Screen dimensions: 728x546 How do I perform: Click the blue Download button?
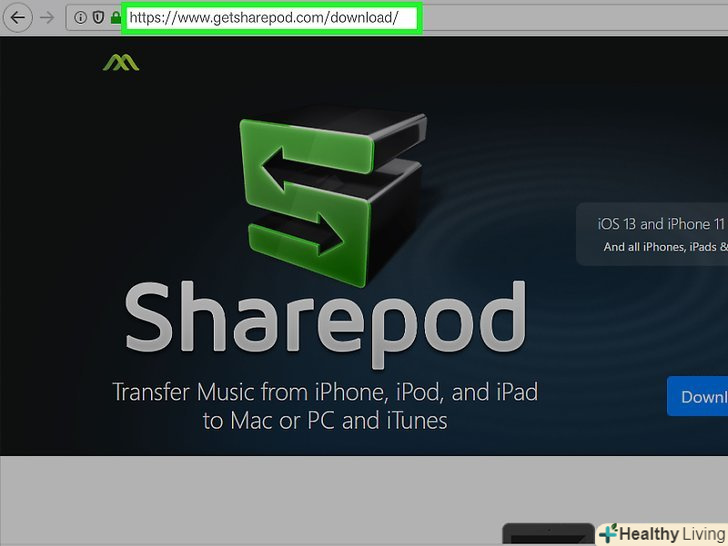697,396
